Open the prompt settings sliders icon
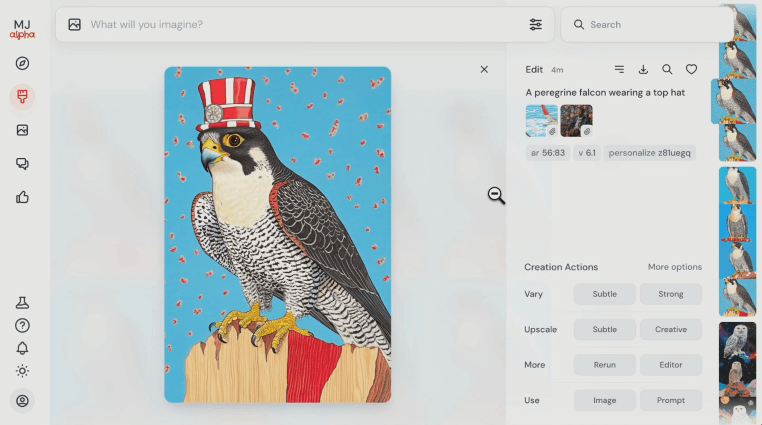 pos(536,24)
